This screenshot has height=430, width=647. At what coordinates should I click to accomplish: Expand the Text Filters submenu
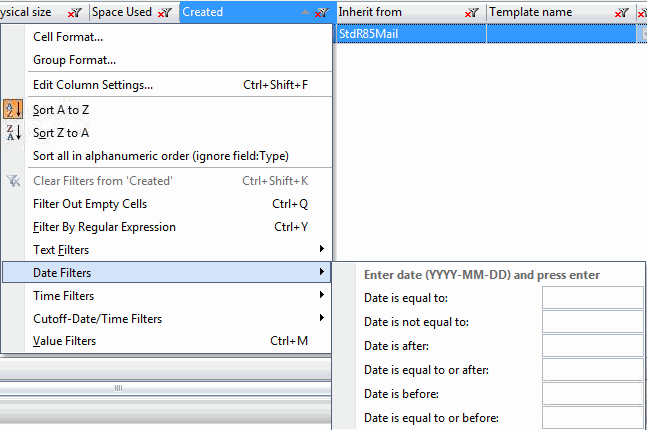[167, 250]
